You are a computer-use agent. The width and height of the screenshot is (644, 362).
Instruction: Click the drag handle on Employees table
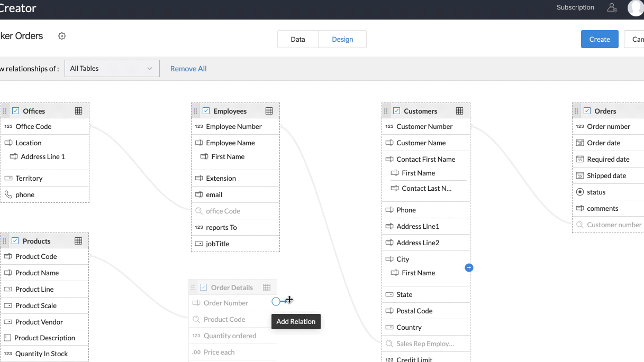[x=195, y=111]
